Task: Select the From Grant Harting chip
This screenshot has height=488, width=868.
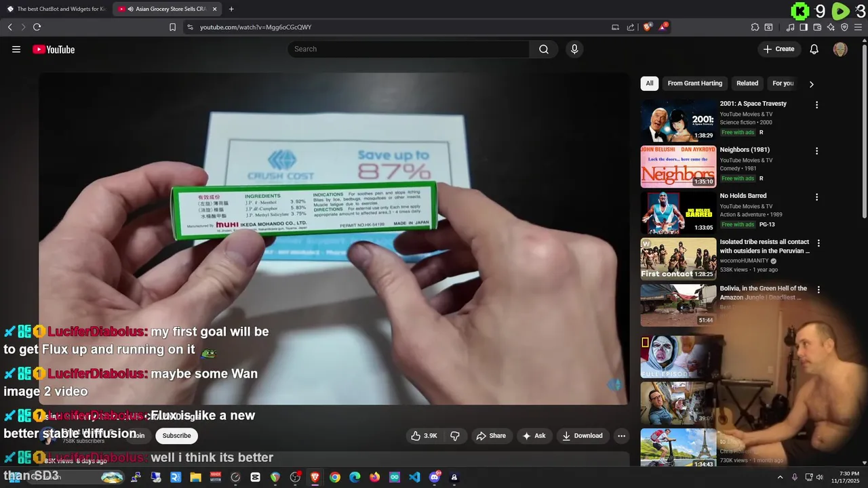Action: 695,83
